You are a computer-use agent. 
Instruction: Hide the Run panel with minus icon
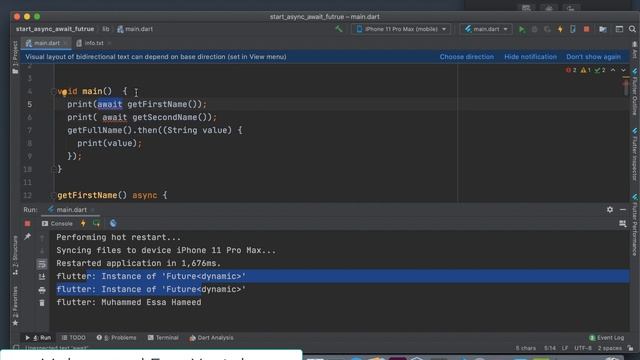(623, 209)
